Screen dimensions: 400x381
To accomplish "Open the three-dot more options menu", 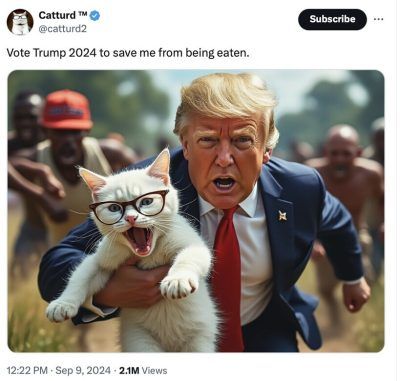I will (379, 19).
